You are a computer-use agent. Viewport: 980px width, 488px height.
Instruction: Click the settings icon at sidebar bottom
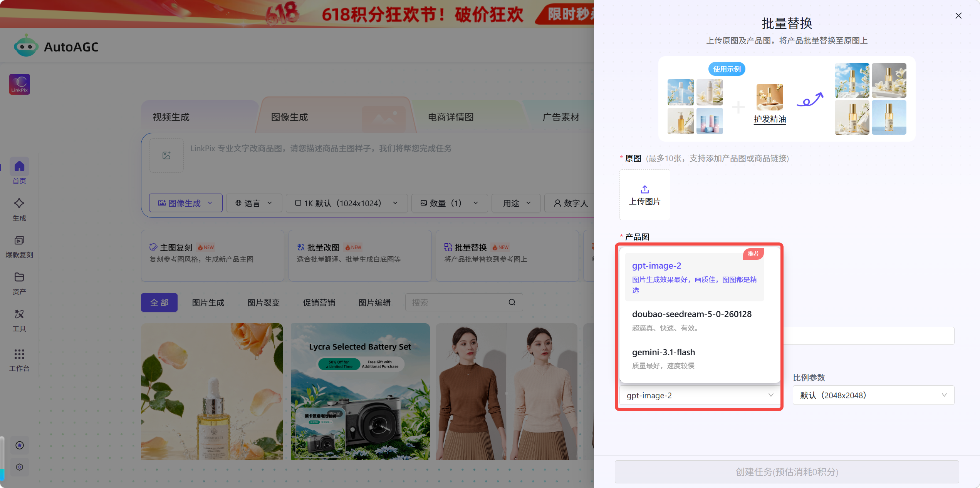[x=20, y=467]
